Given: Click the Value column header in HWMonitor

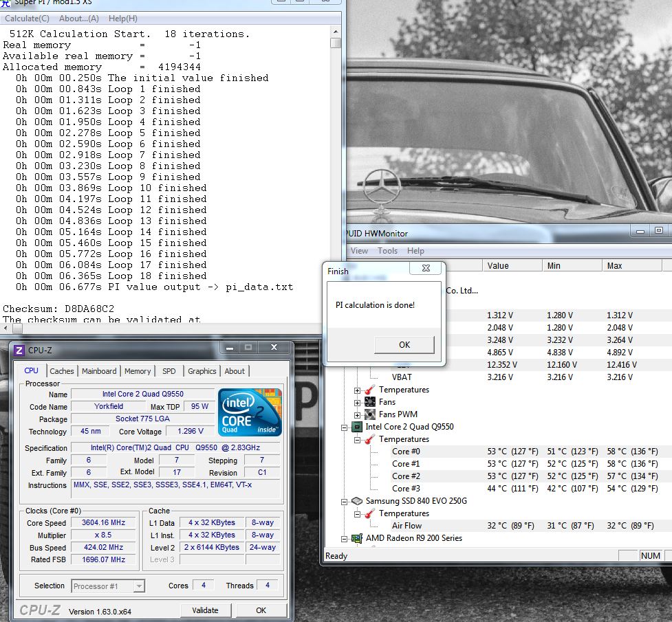Looking at the screenshot, I should click(512, 265).
